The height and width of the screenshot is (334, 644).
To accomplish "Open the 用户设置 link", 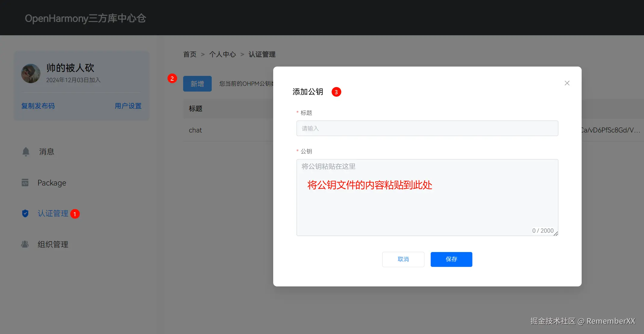I will point(128,106).
